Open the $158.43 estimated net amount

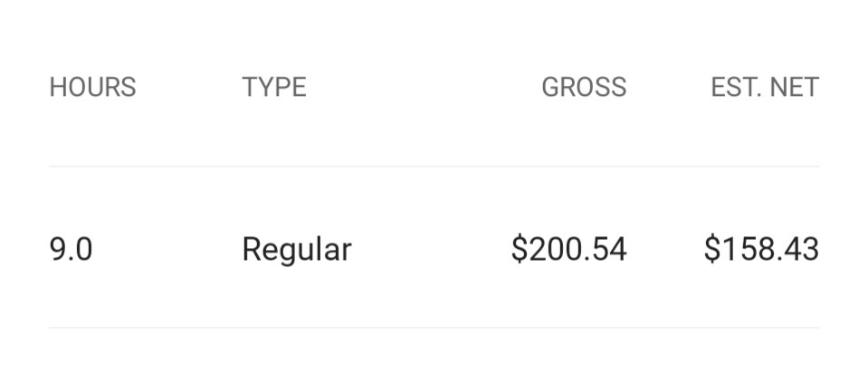pyautogui.click(x=762, y=249)
